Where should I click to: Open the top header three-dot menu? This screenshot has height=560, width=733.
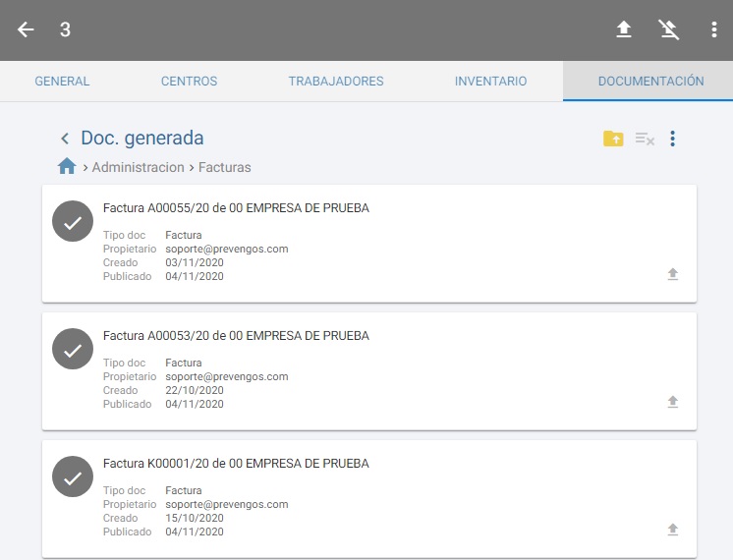[714, 29]
